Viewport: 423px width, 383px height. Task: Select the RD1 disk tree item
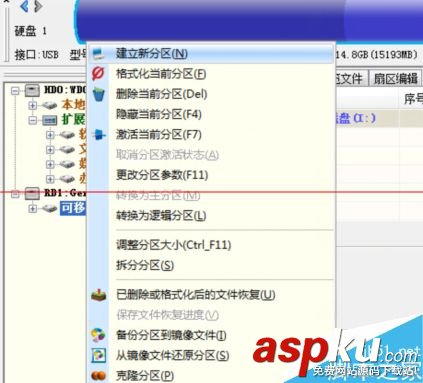click(x=64, y=193)
